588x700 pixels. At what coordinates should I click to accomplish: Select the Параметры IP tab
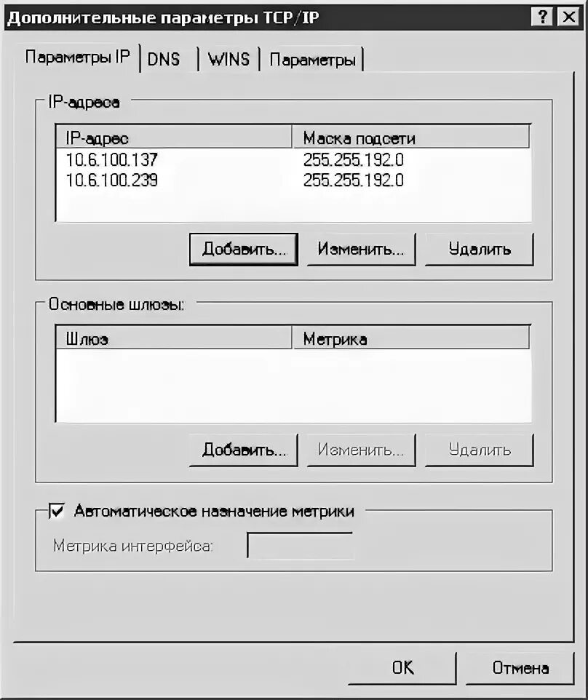(77, 57)
